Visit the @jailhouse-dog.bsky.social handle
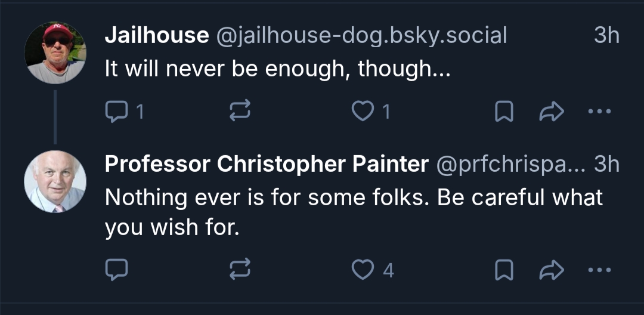644x315 pixels. click(361, 36)
